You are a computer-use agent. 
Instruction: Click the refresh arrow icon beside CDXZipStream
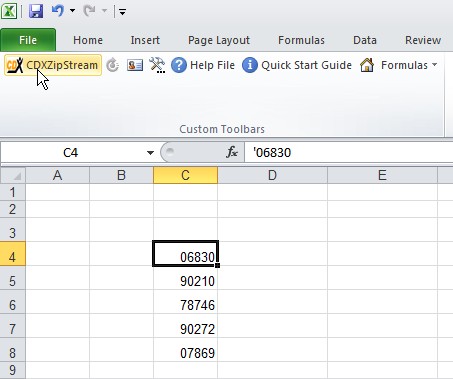pyautogui.click(x=113, y=65)
